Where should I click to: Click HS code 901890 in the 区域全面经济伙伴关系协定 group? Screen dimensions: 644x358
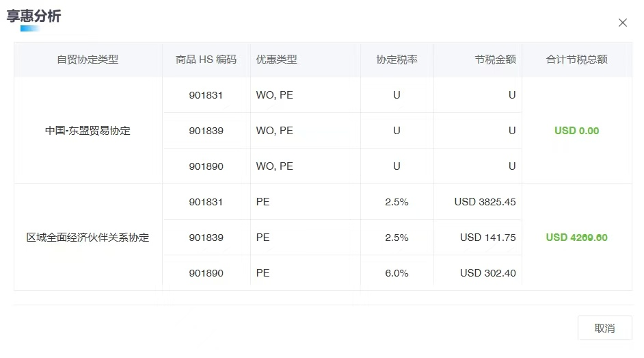click(x=206, y=273)
